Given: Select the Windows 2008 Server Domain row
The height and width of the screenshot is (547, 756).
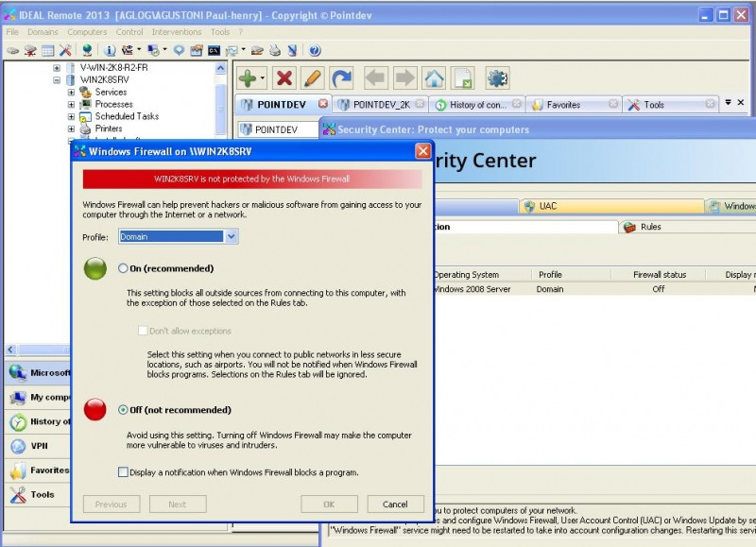Looking at the screenshot, I should pyautogui.click(x=594, y=289).
